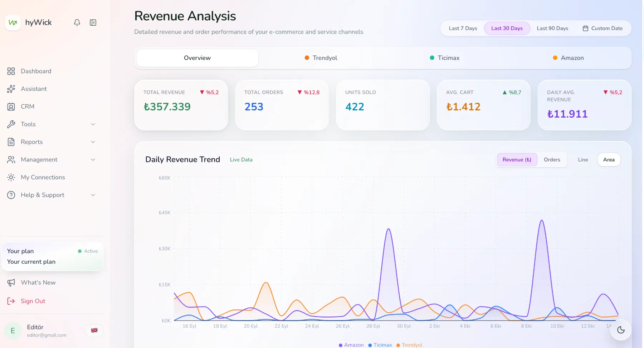Expand the Management menu chevron
Screen dimensions: 644x348
point(93,160)
